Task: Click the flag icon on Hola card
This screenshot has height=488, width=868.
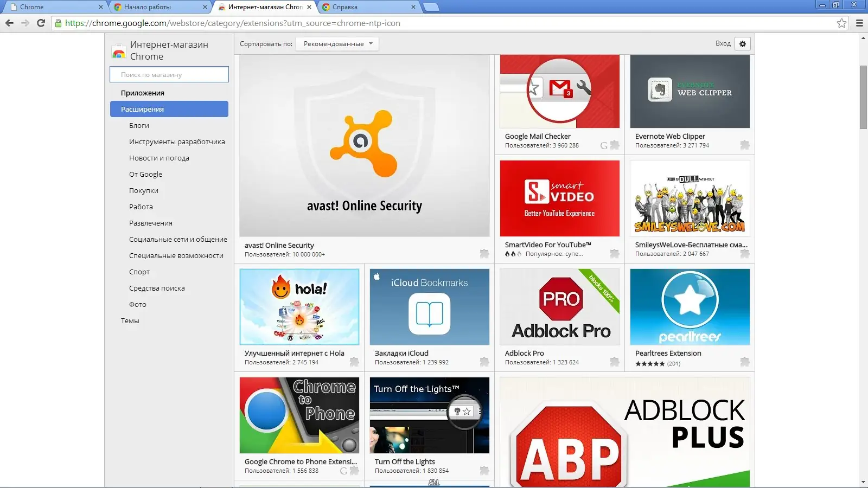Action: [x=354, y=362]
